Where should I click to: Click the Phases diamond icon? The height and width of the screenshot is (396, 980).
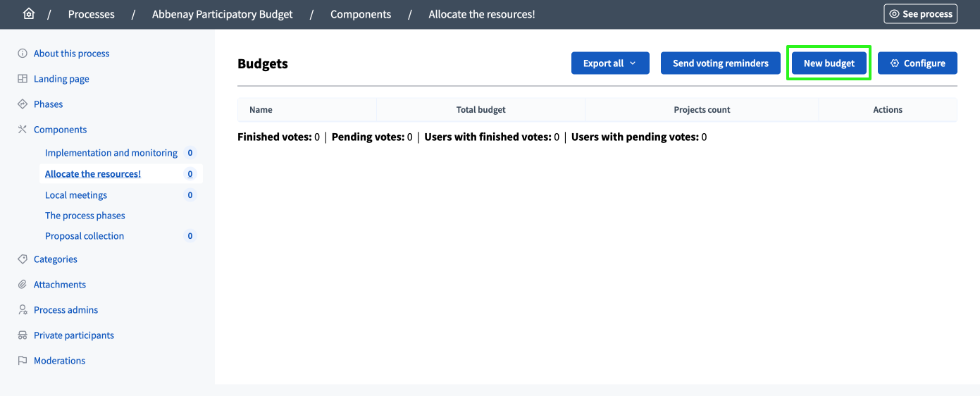(x=23, y=104)
